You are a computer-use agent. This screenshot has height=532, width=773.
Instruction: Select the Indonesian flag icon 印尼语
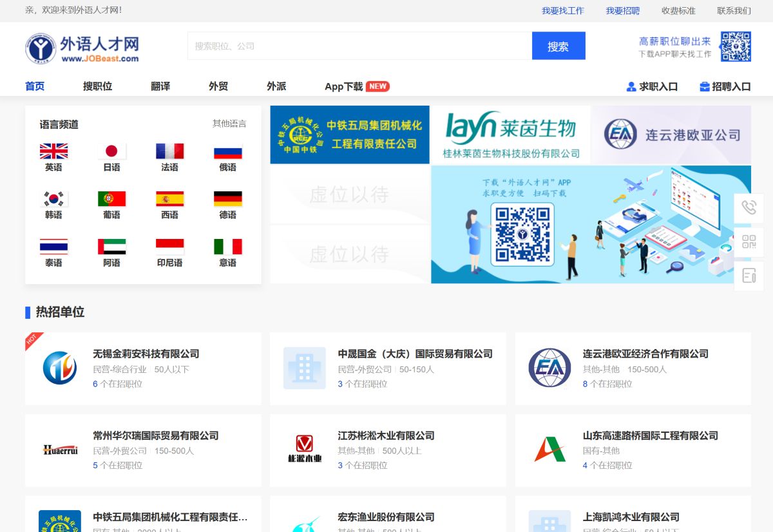coord(169,247)
